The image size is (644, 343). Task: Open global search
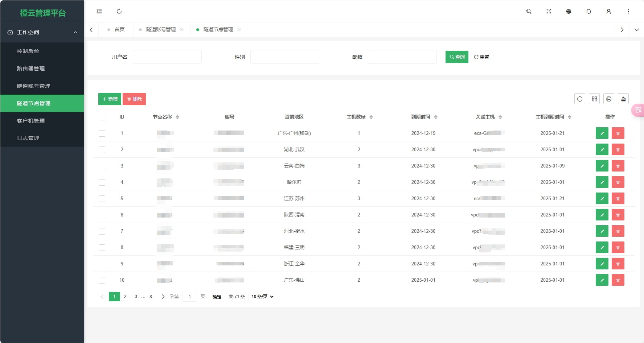[529, 11]
